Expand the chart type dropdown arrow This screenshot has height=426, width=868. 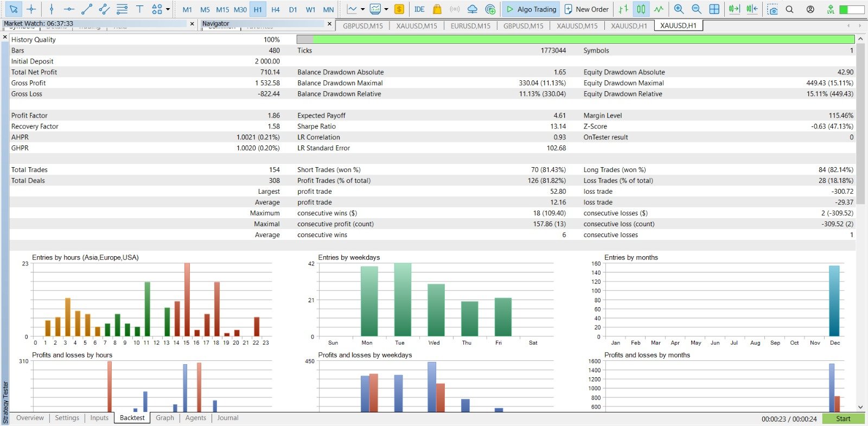(363, 9)
